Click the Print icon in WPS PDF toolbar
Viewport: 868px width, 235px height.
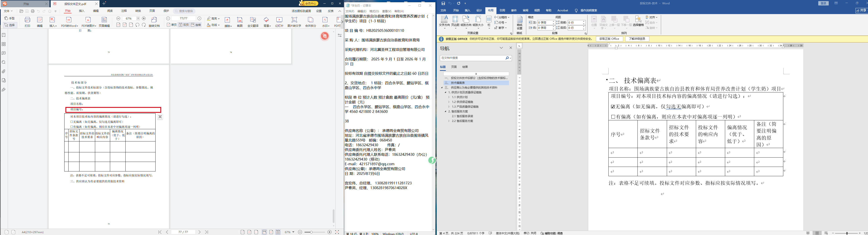[28, 20]
